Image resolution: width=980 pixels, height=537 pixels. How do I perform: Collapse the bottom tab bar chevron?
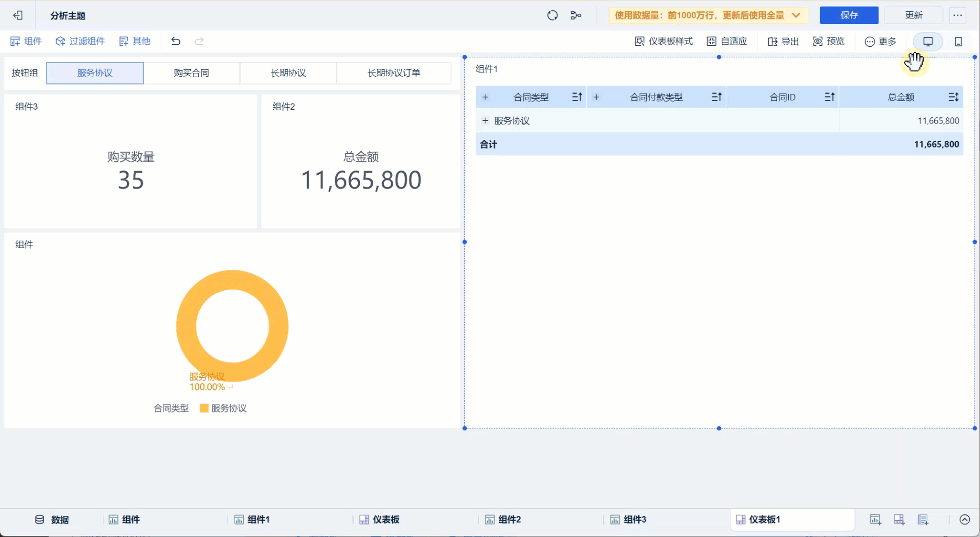click(965, 520)
